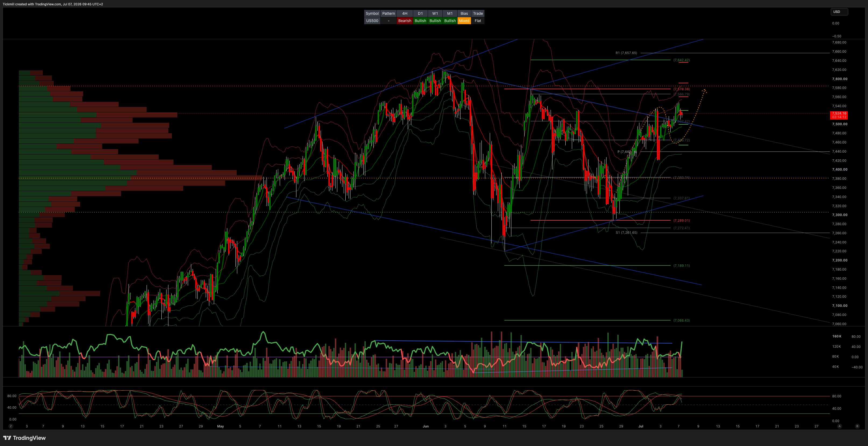Click the red 7,578.38 level label
Screen dimensions: 868x446
681,89
